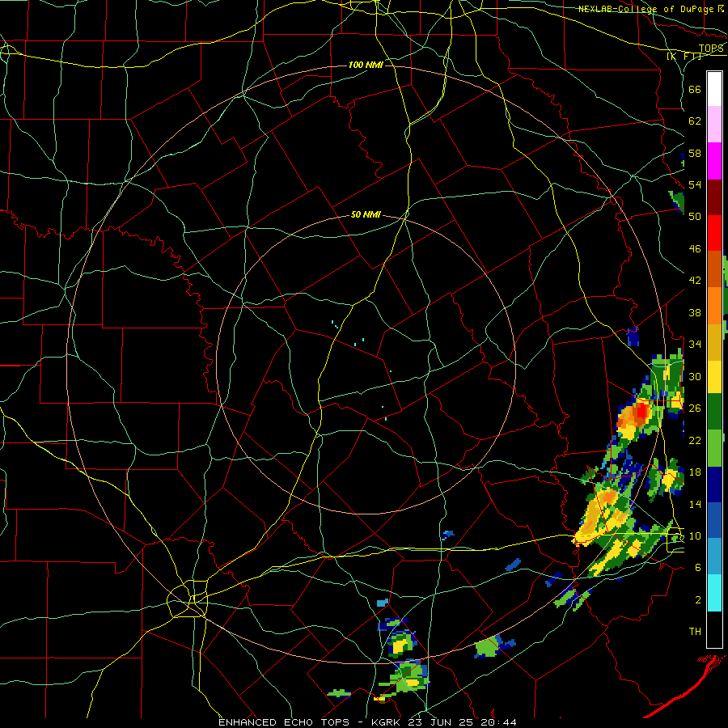Screen dimensions: 728x728
Task: Click the K FT units label
Action: pos(684,56)
